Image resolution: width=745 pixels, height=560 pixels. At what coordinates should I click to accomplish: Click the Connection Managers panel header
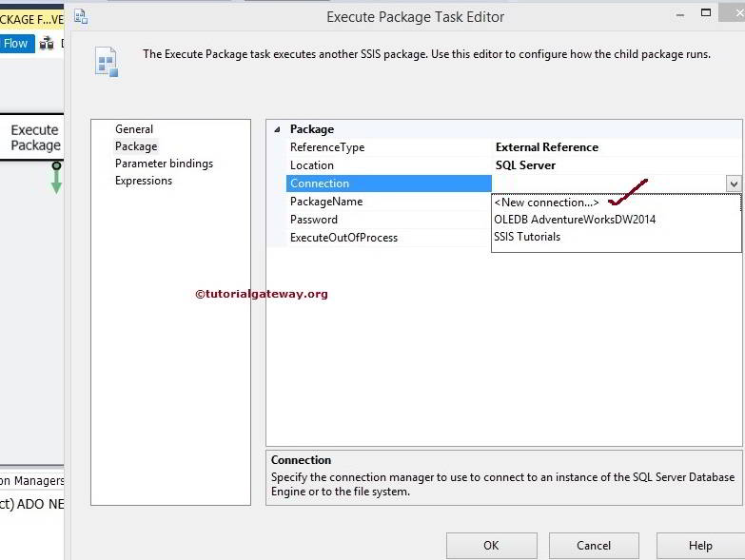click(31, 481)
